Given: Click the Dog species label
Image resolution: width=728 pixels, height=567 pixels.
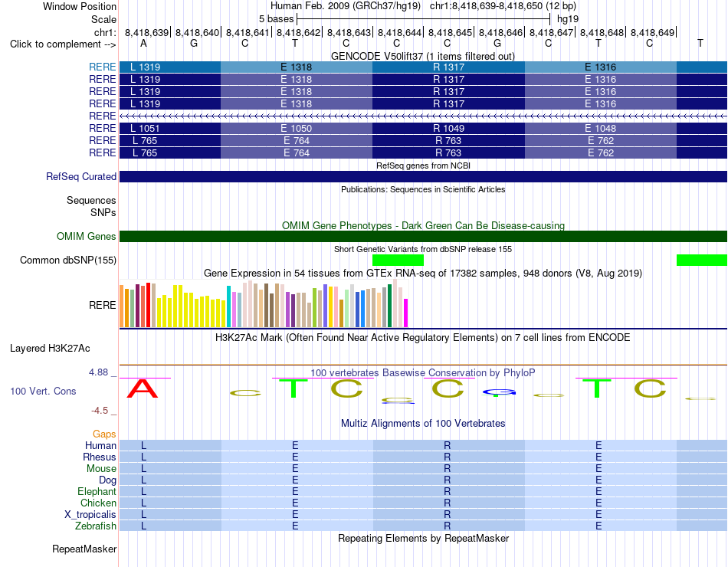Looking at the screenshot, I should pos(107,480).
